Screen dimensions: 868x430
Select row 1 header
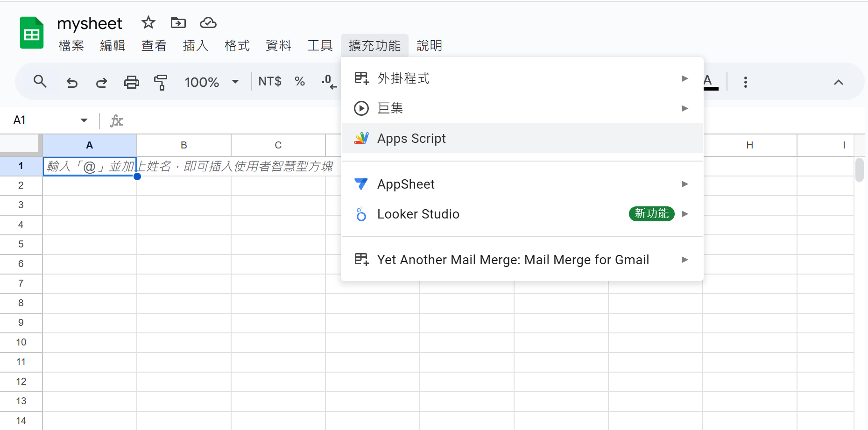tap(21, 166)
